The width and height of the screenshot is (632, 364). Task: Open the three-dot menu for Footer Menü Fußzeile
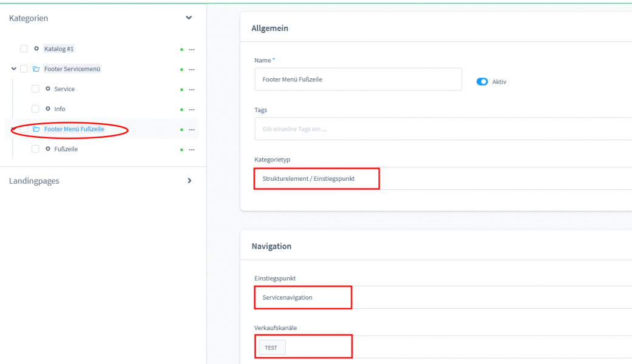point(191,129)
